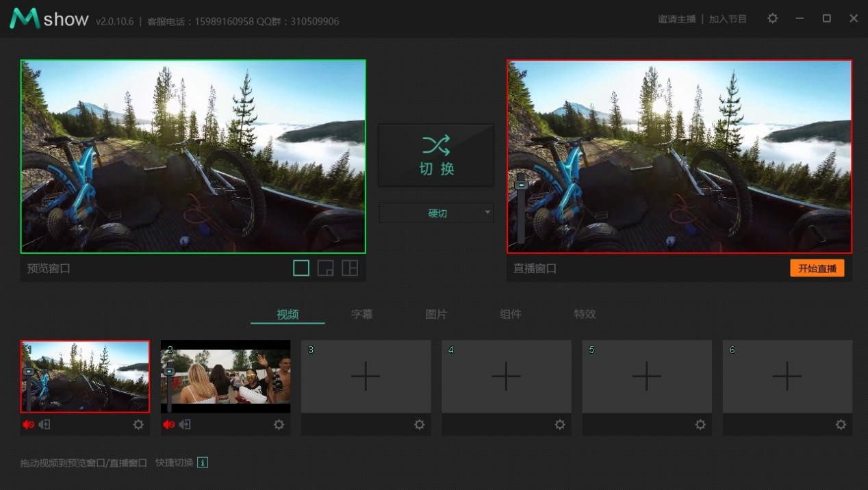The height and width of the screenshot is (490, 868).
Task: Toggle mute on video source 2
Action: 168,424
